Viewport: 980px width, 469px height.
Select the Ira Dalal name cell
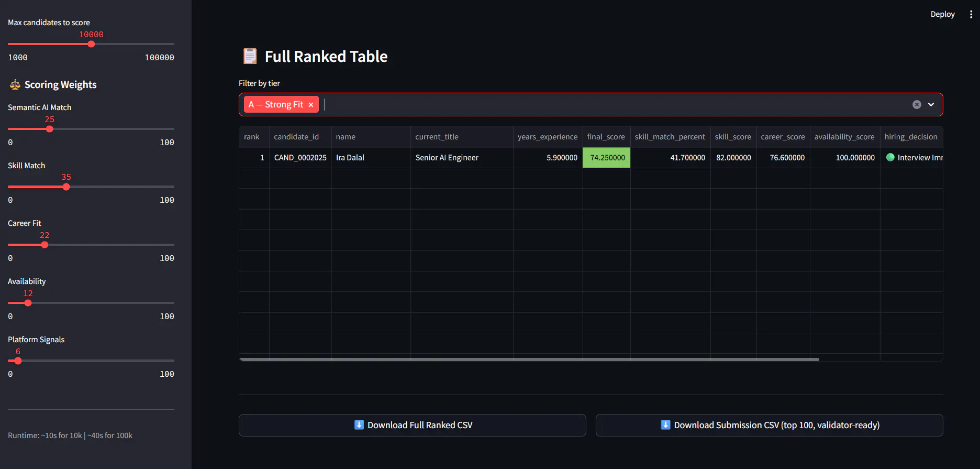(x=371, y=158)
